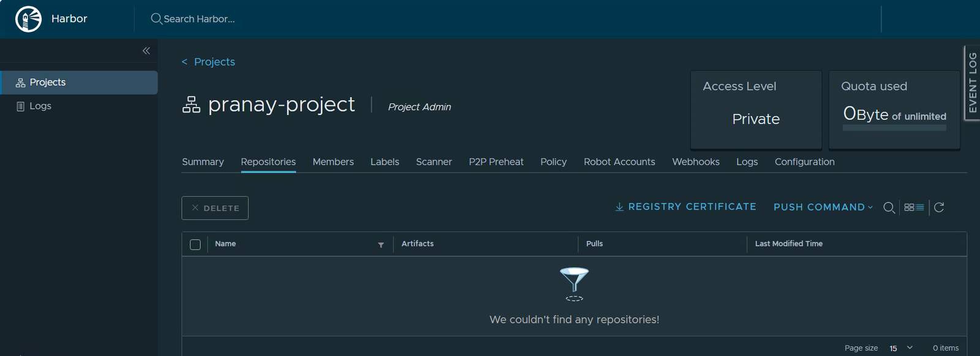
Task: Click the Projects sidebar organization icon
Action: coord(20,83)
